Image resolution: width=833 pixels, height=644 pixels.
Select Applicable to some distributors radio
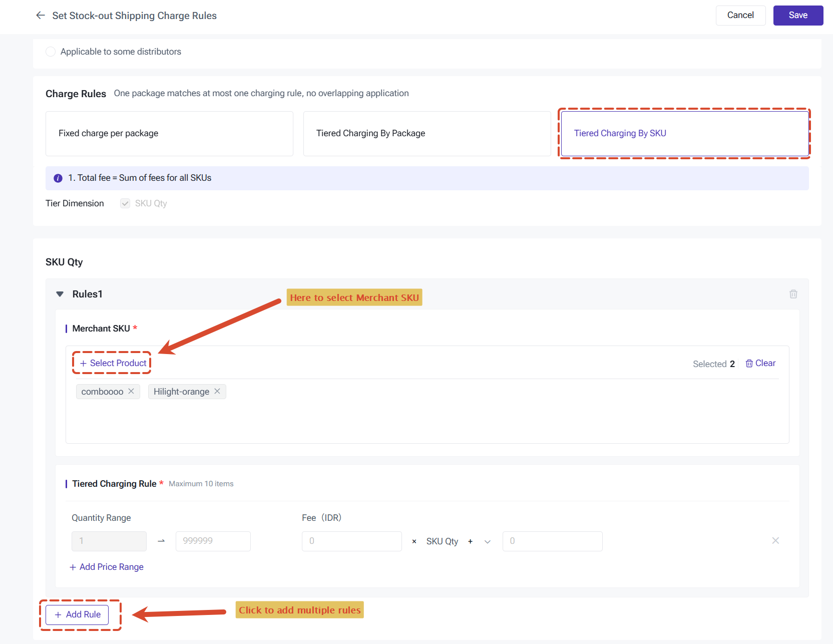51,52
